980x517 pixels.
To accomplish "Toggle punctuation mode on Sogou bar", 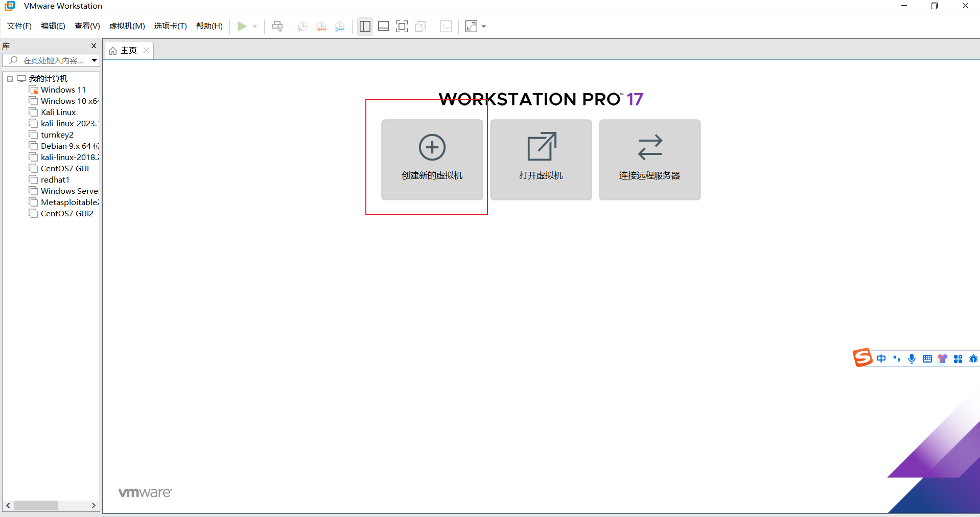I will [897, 358].
